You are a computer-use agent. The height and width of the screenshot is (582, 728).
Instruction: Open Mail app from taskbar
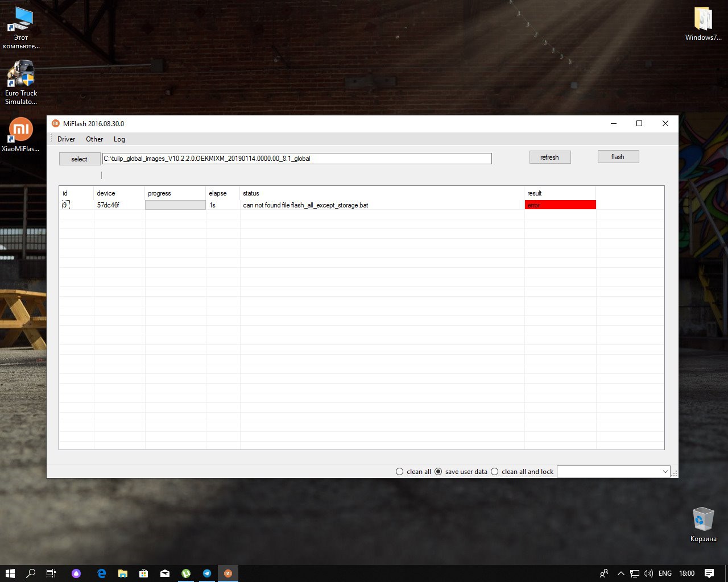164,573
